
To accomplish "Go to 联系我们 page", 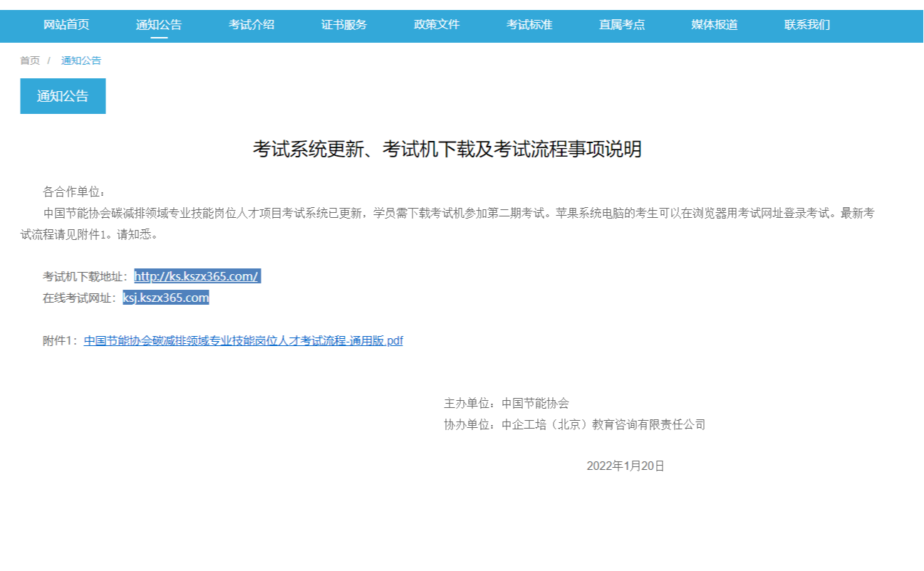I will tap(807, 25).
